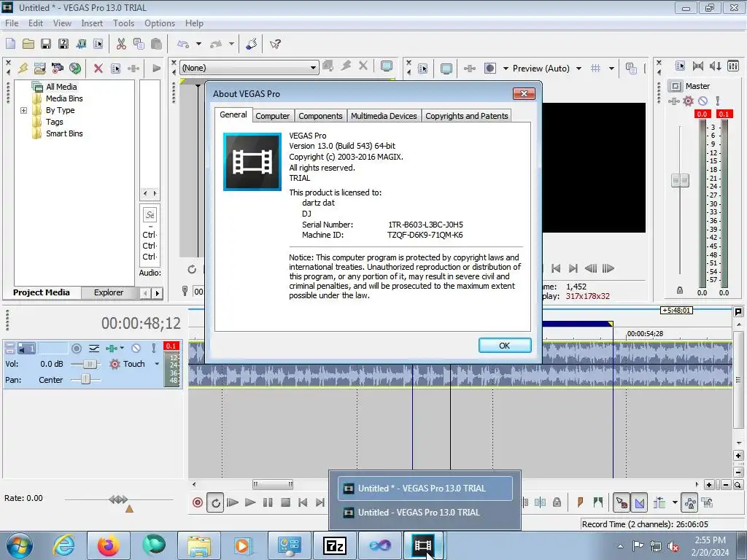
Task: Open the Touch automation mode dropdown
Action: [157, 364]
